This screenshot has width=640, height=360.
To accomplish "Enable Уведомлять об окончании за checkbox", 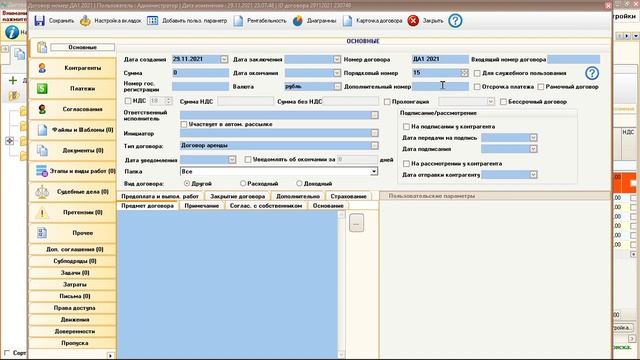I will [x=248, y=160].
